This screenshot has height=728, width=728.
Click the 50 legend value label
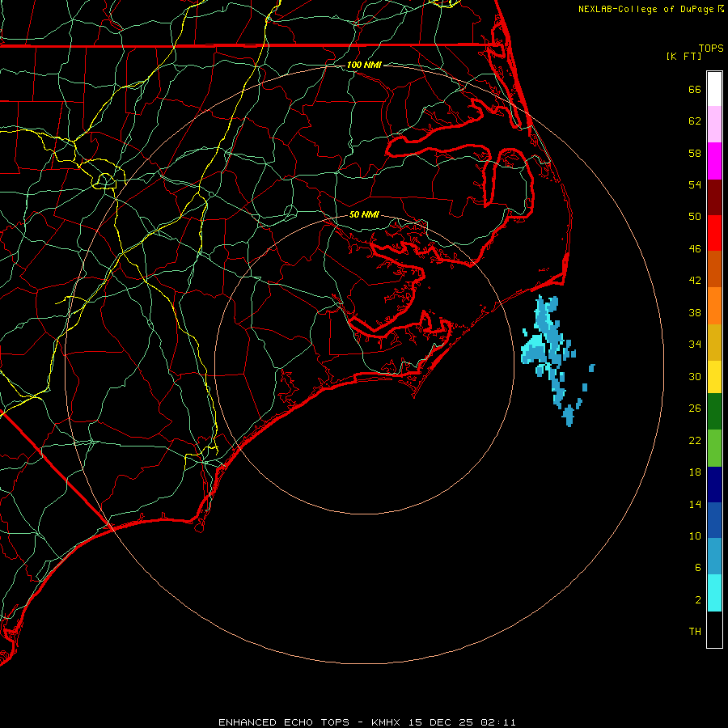[x=695, y=217]
